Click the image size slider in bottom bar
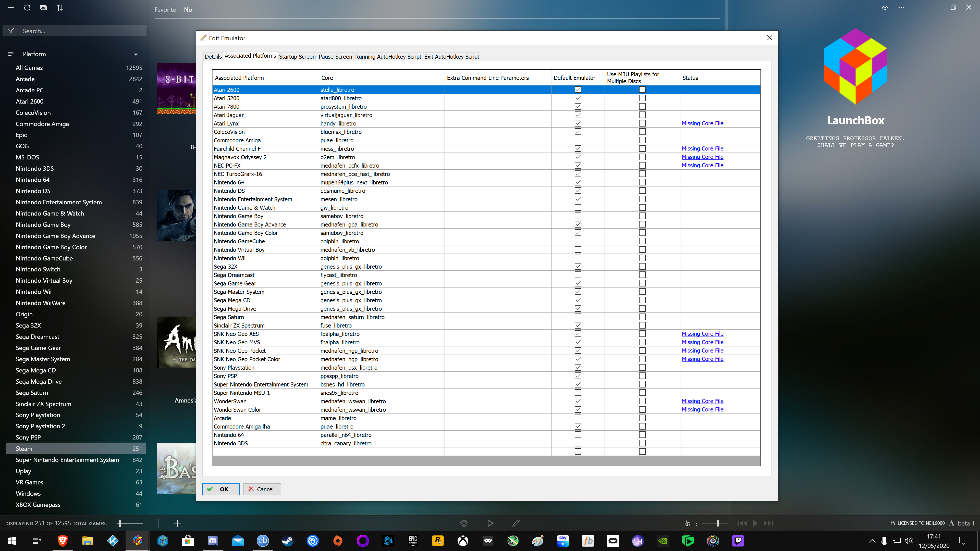Viewport: 980px width, 551px height. pyautogui.click(x=130, y=523)
